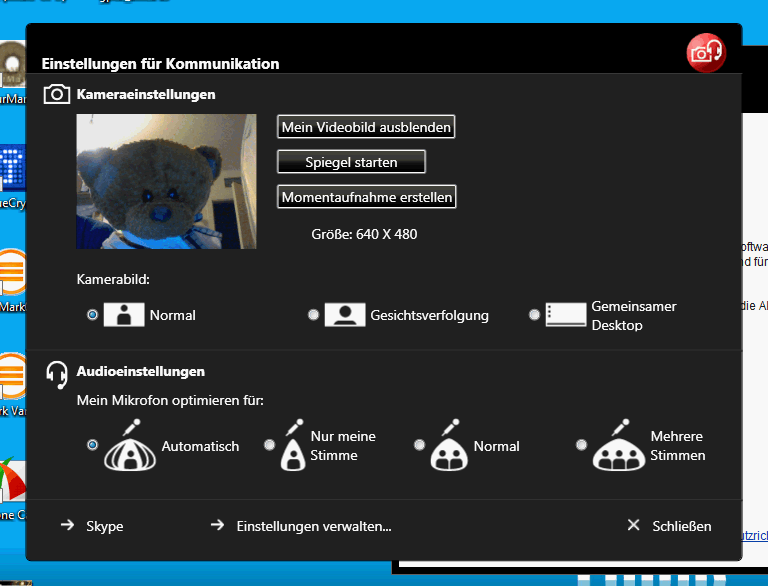Click the teddy bear webcam preview

click(x=166, y=181)
